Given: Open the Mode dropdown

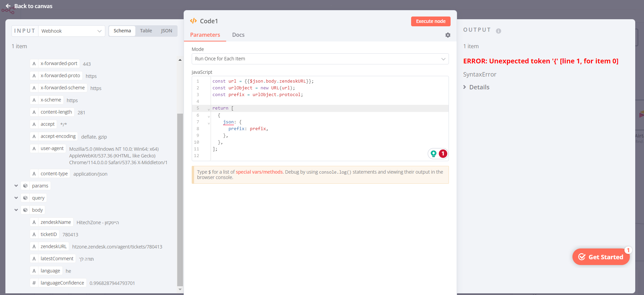Looking at the screenshot, I should [320, 59].
